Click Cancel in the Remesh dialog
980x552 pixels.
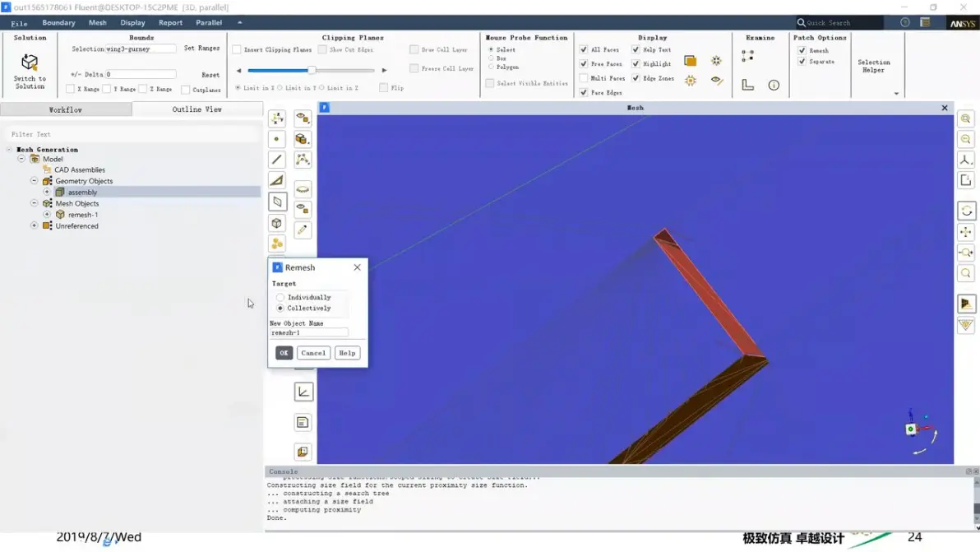point(313,353)
